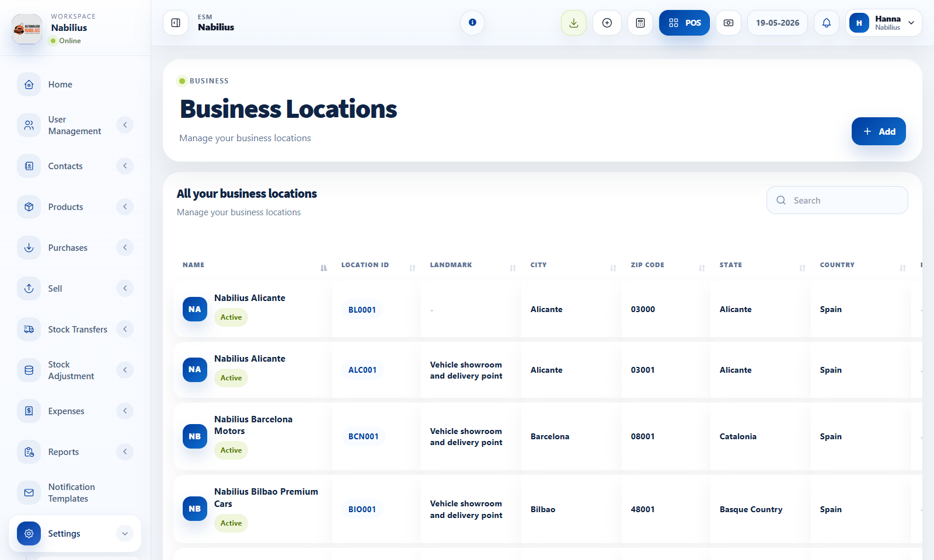Click the Add business location button
Viewport: 934px width, 560px height.
pyautogui.click(x=879, y=131)
